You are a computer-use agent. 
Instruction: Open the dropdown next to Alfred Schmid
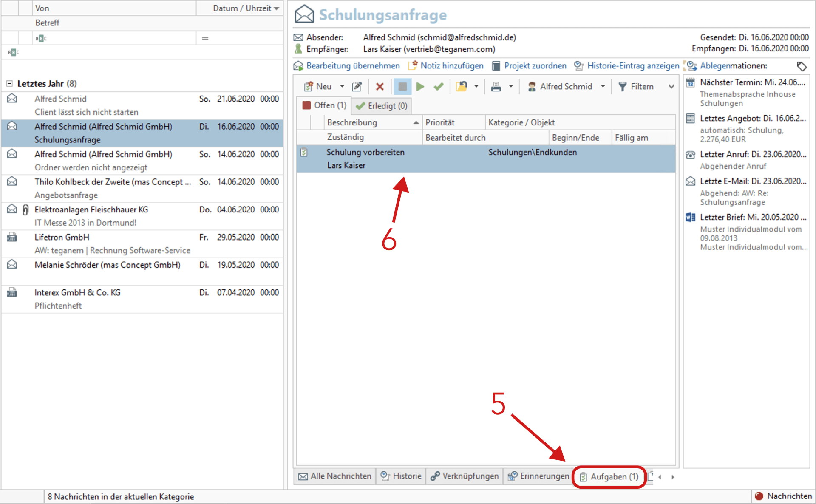(603, 86)
